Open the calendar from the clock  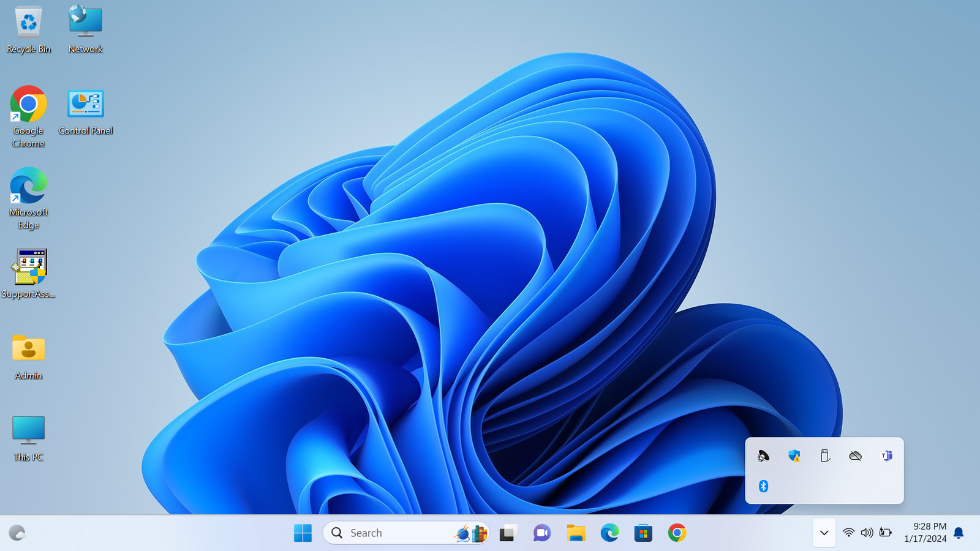(x=925, y=533)
